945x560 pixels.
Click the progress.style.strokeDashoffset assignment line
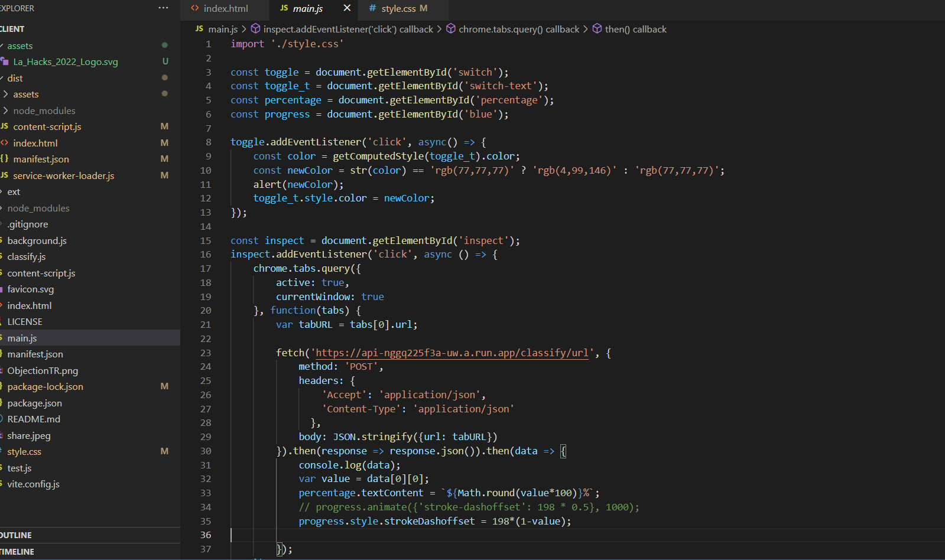click(435, 521)
